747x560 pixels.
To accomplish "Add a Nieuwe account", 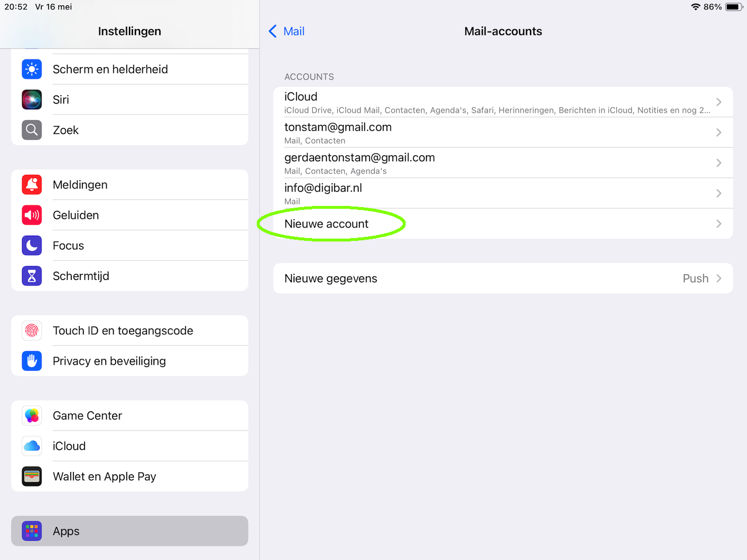I will (x=503, y=224).
